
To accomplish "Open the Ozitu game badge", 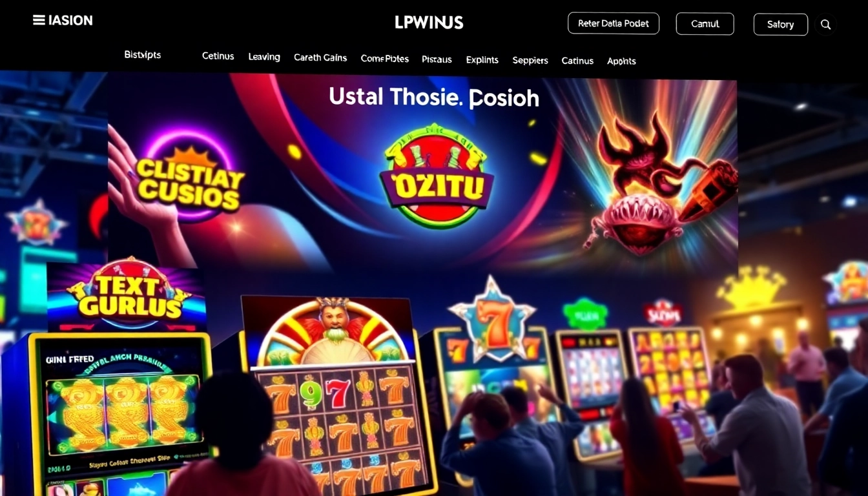I will pyautogui.click(x=436, y=176).
